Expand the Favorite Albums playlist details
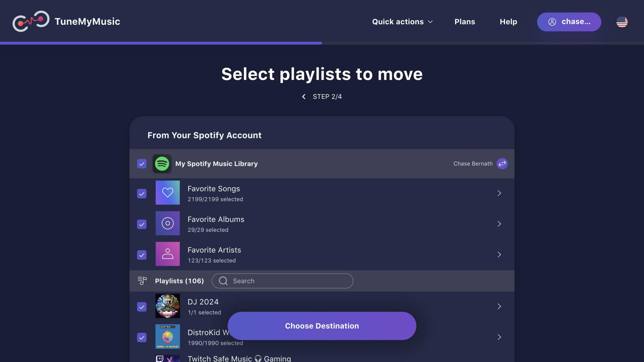This screenshot has width=644, height=362. click(x=499, y=223)
